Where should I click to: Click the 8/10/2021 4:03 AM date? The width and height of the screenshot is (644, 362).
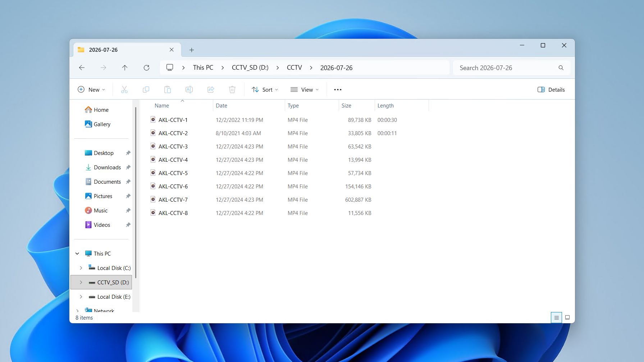point(238,133)
